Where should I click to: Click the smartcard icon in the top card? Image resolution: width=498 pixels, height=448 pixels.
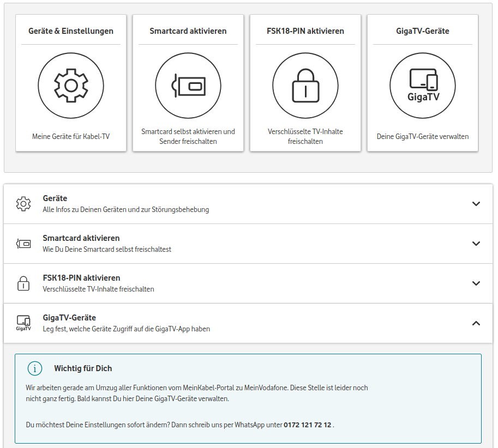tap(188, 86)
